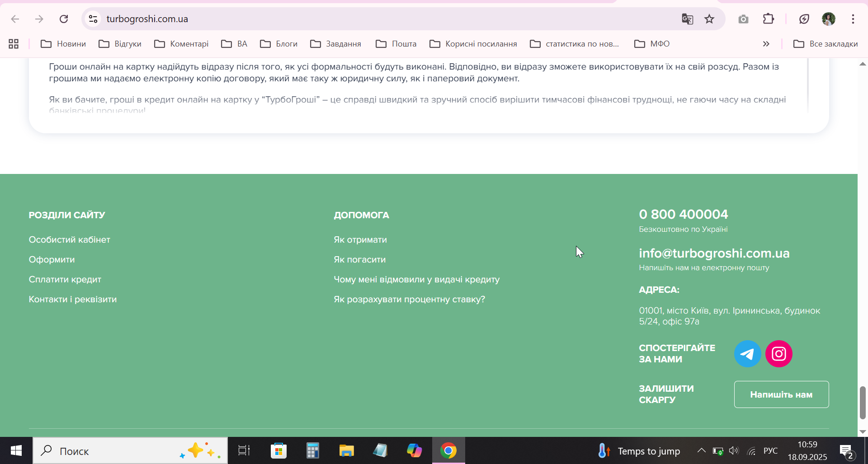This screenshot has width=868, height=464.
Task: Click the browser back arrow
Action: (15, 19)
